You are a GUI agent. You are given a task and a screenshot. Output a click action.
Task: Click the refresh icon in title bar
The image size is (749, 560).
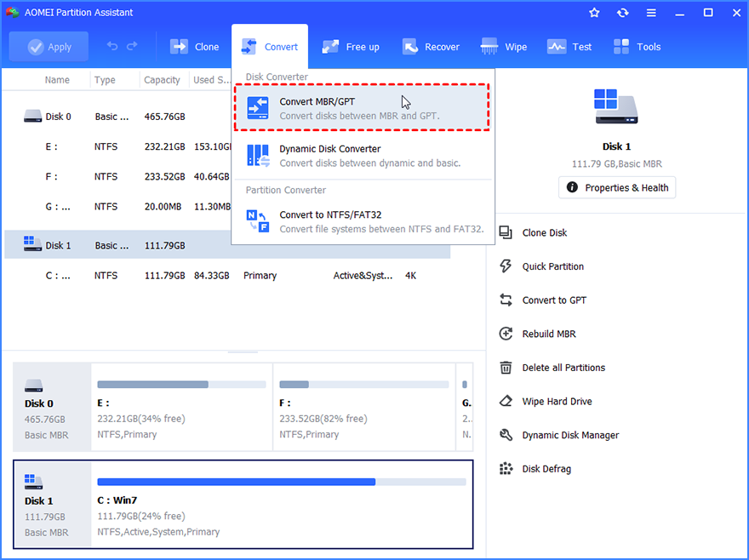click(622, 13)
